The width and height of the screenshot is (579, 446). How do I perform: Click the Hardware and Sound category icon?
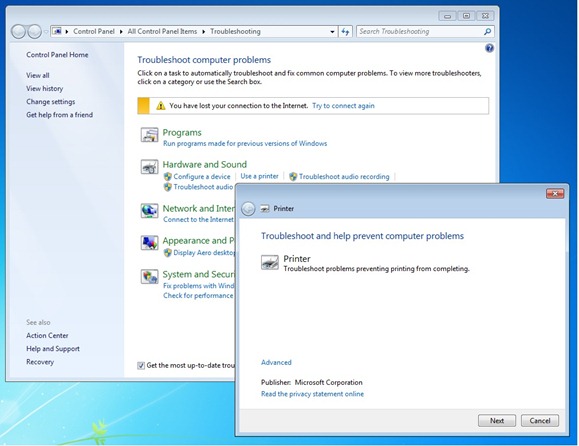point(149,167)
